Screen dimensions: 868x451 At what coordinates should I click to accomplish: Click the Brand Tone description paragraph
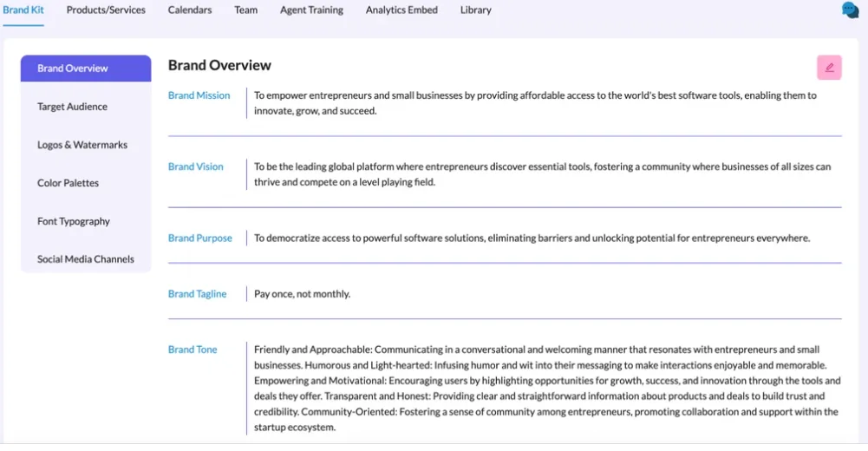pyautogui.click(x=547, y=389)
